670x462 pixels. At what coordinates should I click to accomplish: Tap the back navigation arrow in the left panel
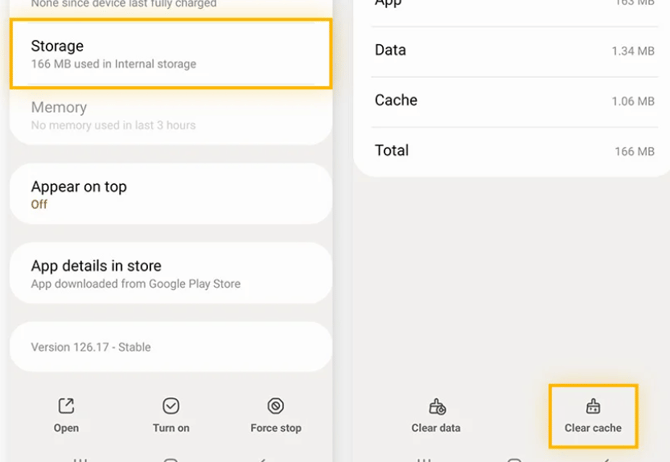point(262,459)
